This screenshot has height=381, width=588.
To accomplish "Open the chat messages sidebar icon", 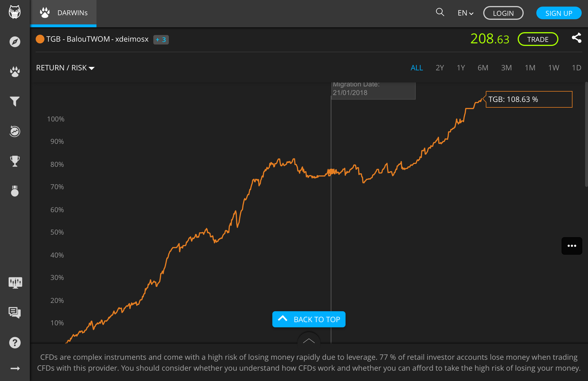I will 15,312.
